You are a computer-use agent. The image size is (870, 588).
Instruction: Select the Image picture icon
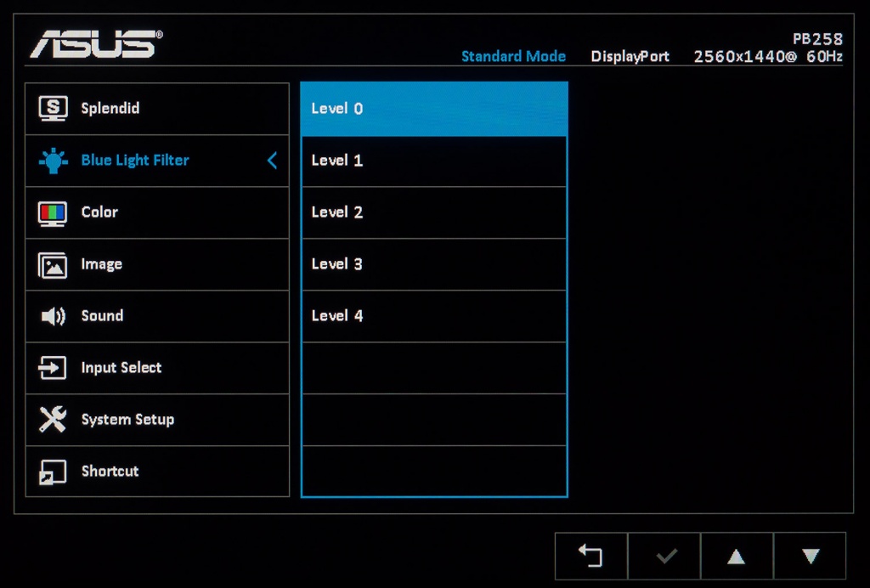tap(53, 265)
